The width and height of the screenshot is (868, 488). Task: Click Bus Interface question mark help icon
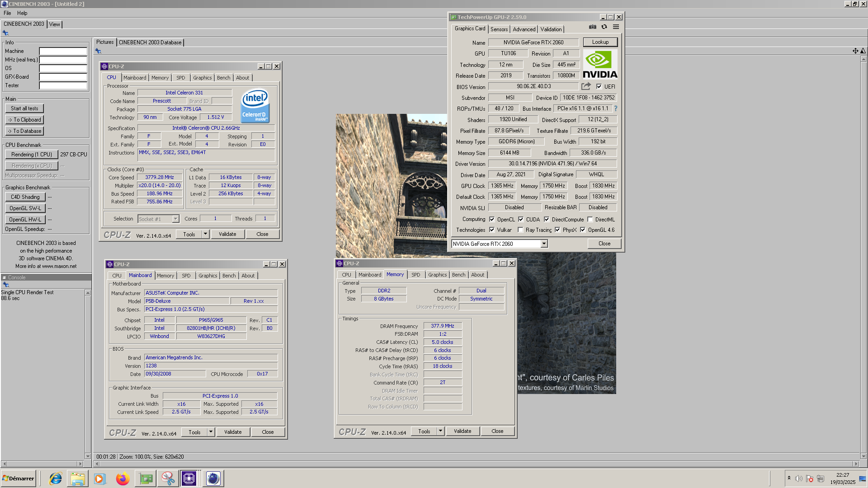(x=616, y=108)
